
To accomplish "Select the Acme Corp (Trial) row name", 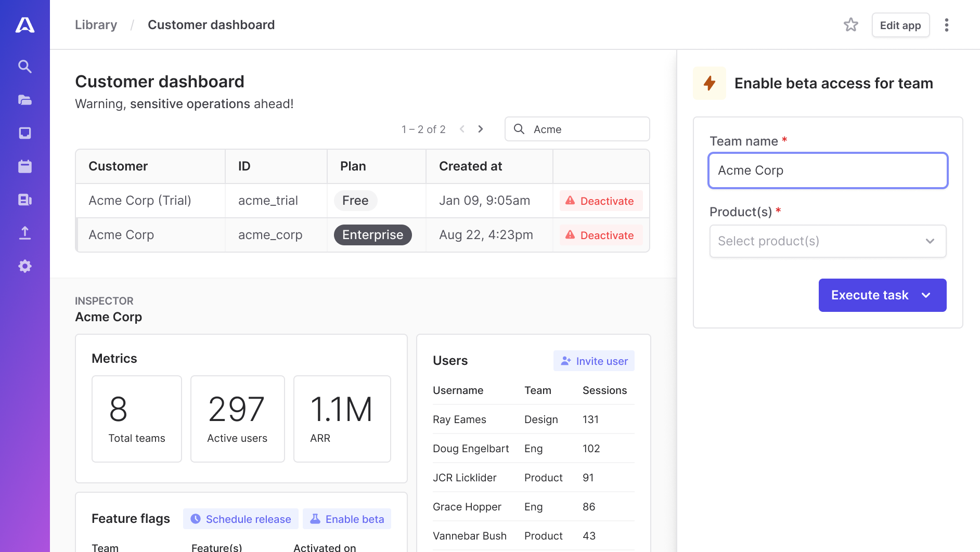I will click(140, 201).
